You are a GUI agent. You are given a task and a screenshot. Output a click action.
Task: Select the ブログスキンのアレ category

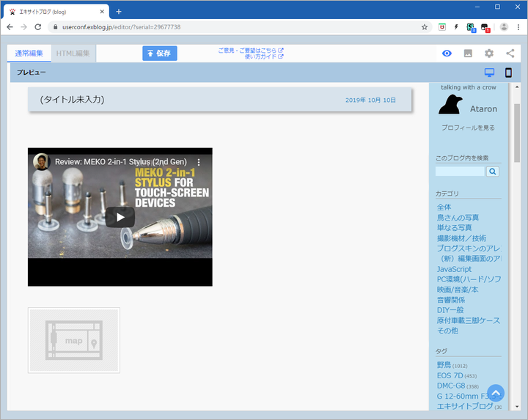[x=469, y=248]
